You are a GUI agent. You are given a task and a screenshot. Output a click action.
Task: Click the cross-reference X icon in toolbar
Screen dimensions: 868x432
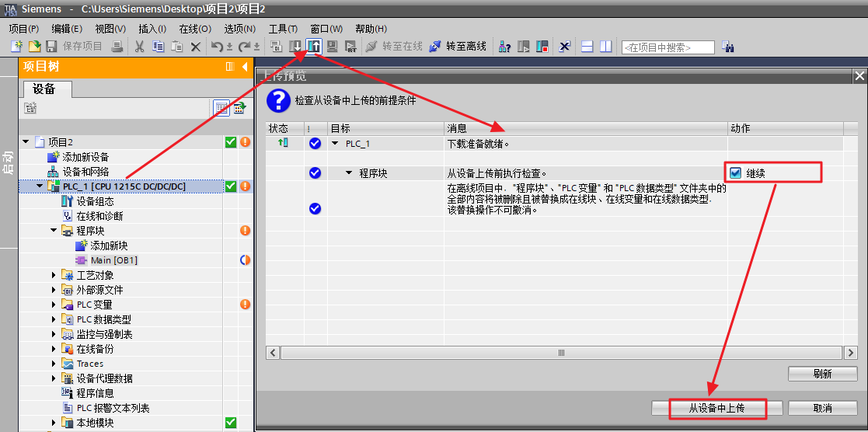coord(564,47)
